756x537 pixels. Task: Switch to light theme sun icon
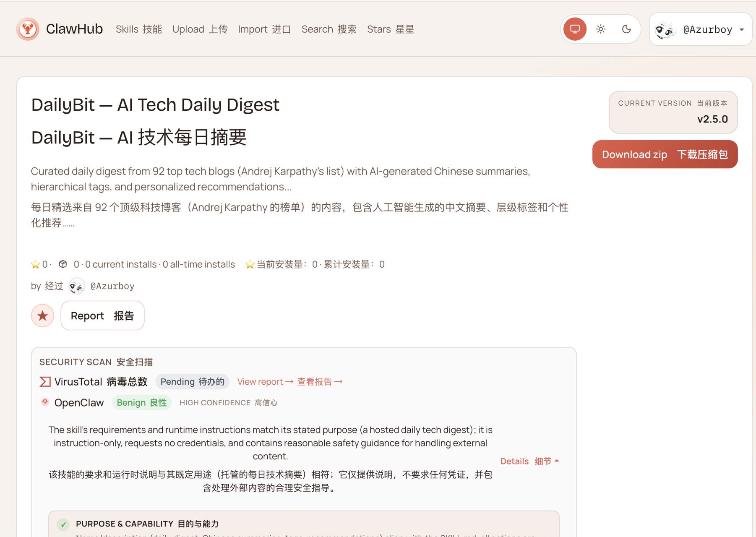click(x=601, y=29)
